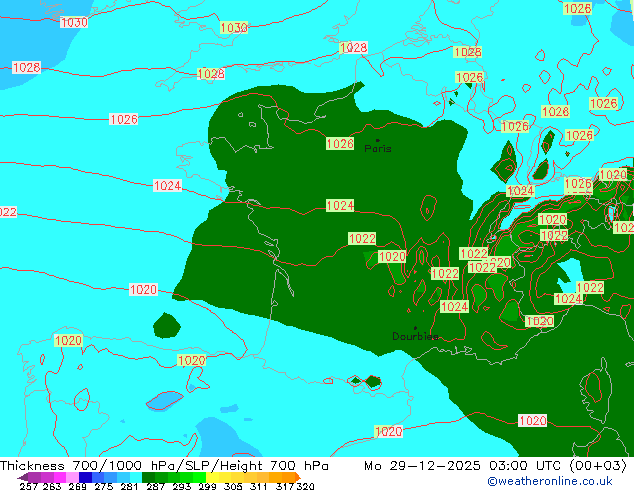Image resolution: width=634 pixels, height=490 pixels.
Task: Click the 1020 label nearest the bottom map edge
Action: 389,431
